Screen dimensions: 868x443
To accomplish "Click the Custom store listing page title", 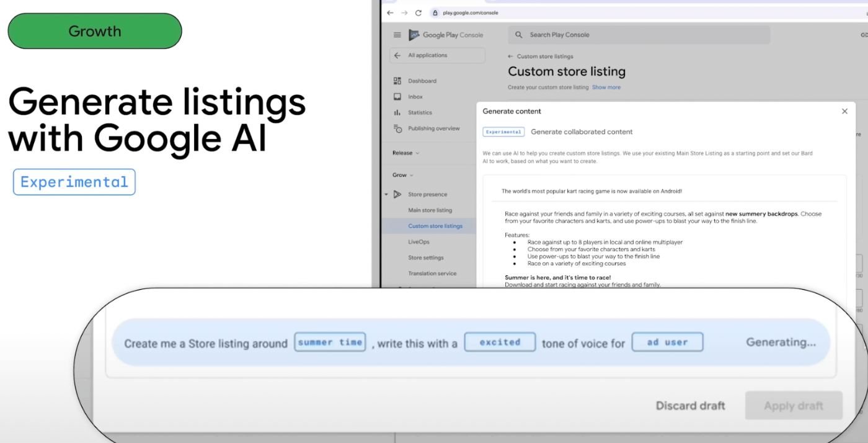I will [x=567, y=71].
